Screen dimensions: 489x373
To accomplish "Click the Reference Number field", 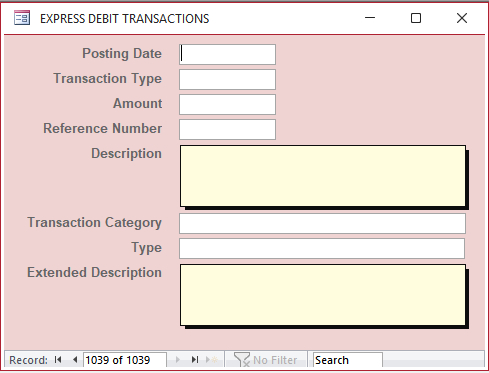I will [x=227, y=129].
